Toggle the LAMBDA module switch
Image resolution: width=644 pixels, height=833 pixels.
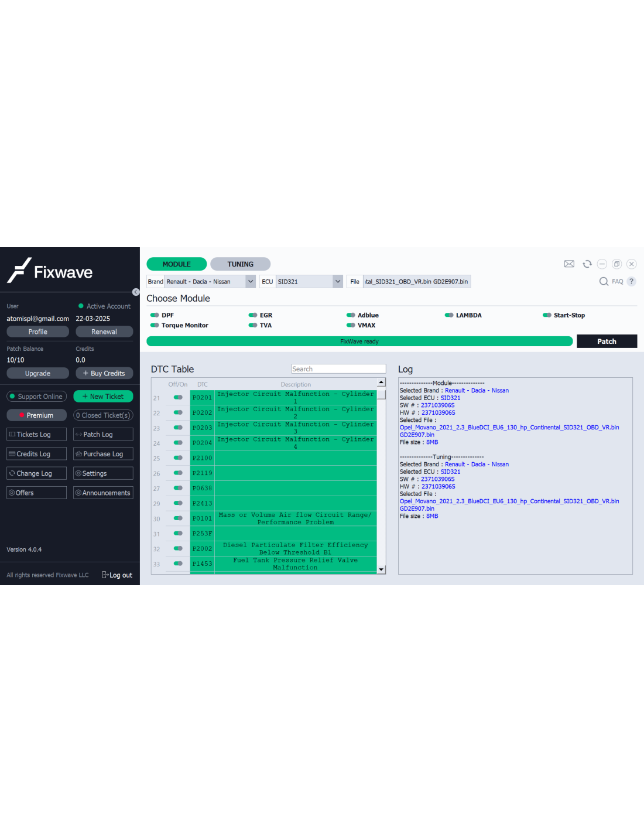449,315
